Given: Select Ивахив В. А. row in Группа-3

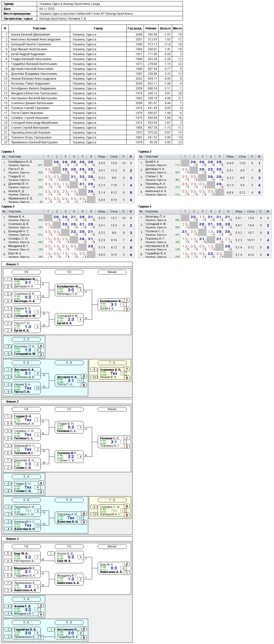Looking at the screenshot, I should click(68, 218).
